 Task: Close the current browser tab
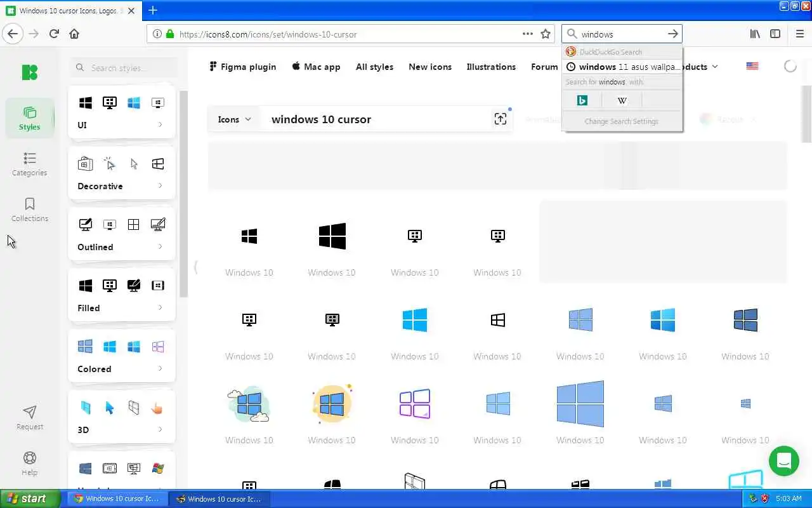pyautogui.click(x=131, y=11)
